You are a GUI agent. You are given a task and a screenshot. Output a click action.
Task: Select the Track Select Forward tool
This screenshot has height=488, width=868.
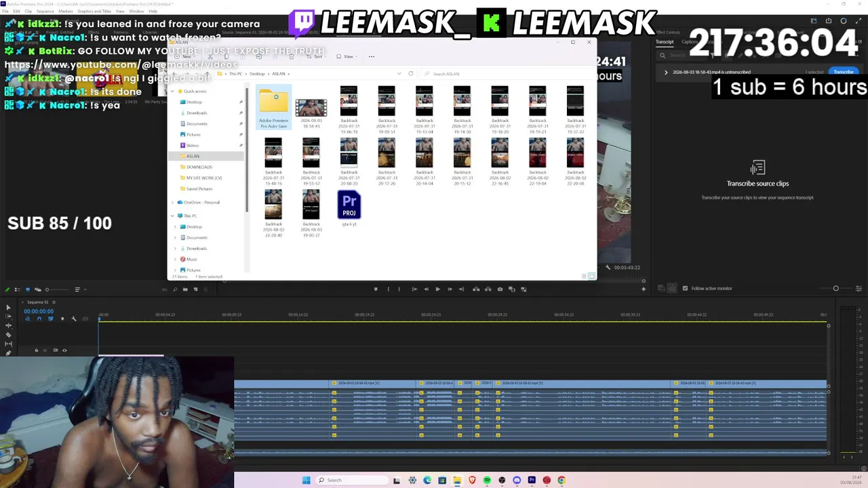(8, 317)
